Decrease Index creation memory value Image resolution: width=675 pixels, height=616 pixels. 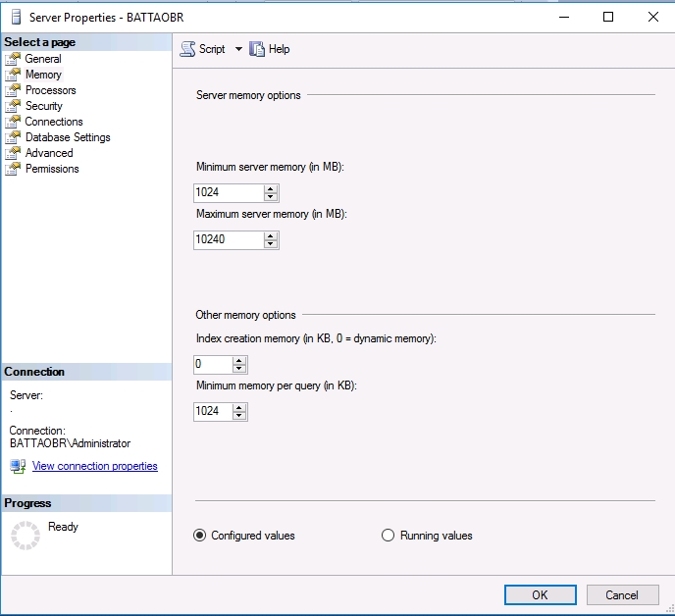click(x=239, y=369)
